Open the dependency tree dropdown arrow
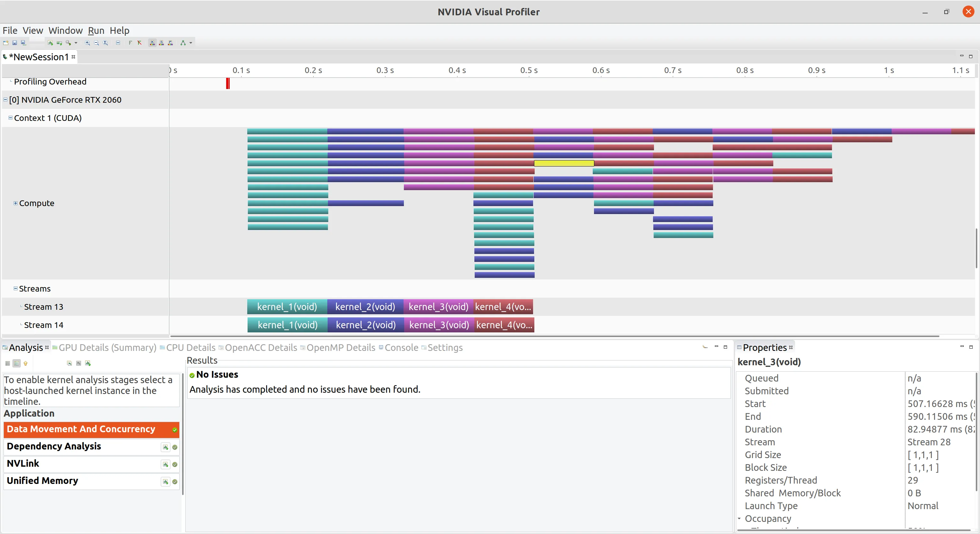 191,43
